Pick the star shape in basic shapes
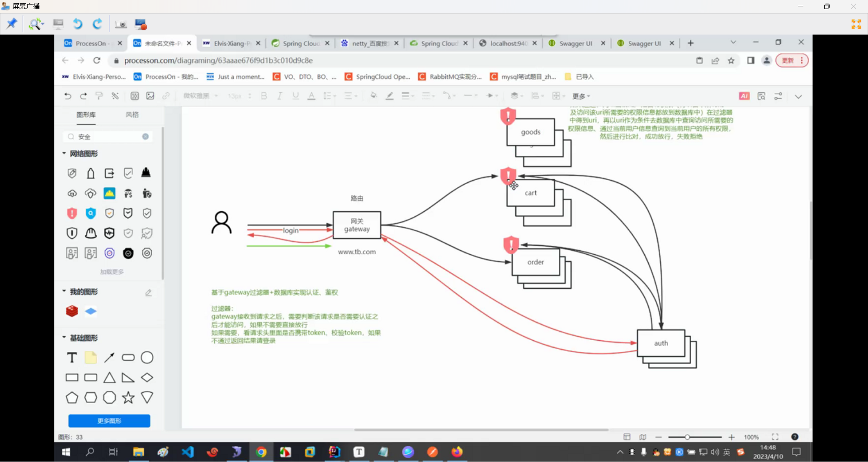Viewport: 868px width, 462px height. [128, 398]
